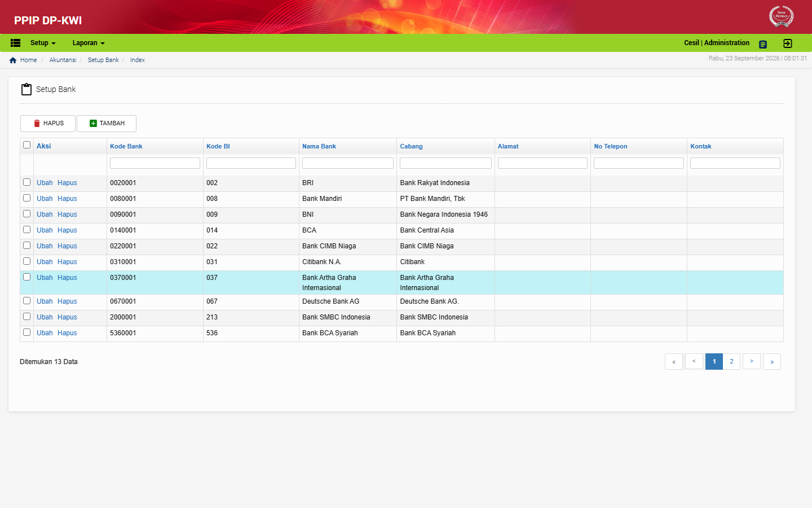Open the Setup dropdown menu
Viewport: 812px width, 508px height.
point(43,43)
